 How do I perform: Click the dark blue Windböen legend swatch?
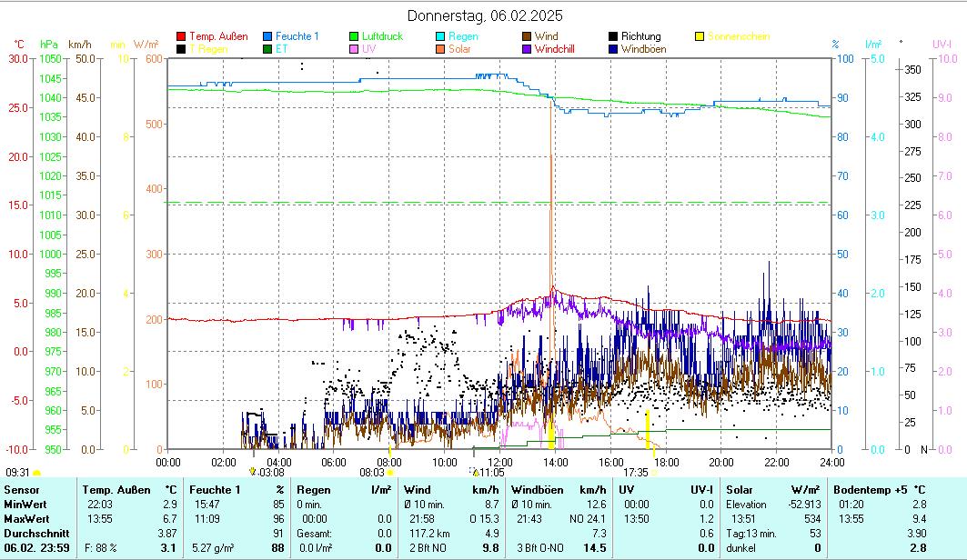point(613,49)
